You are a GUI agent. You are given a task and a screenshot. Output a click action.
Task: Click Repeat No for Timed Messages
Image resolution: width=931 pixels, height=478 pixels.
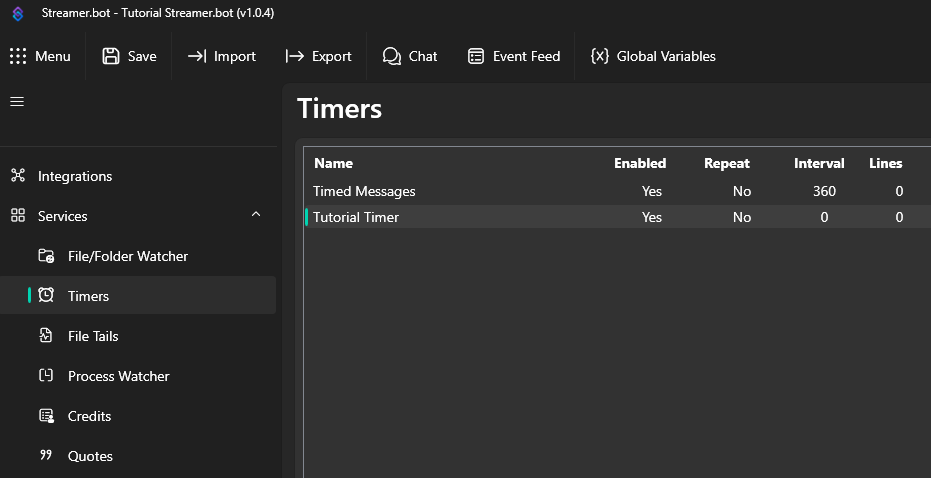coord(742,191)
